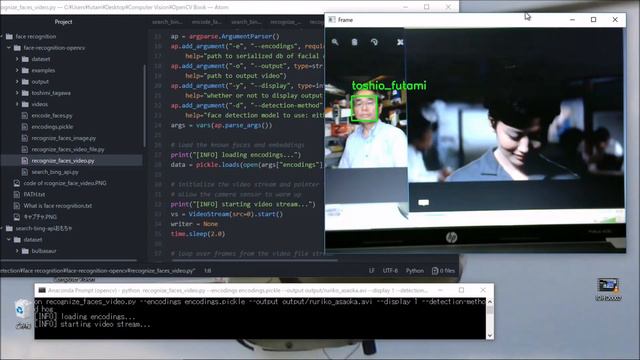Expand the videos folder

[x=17, y=104]
